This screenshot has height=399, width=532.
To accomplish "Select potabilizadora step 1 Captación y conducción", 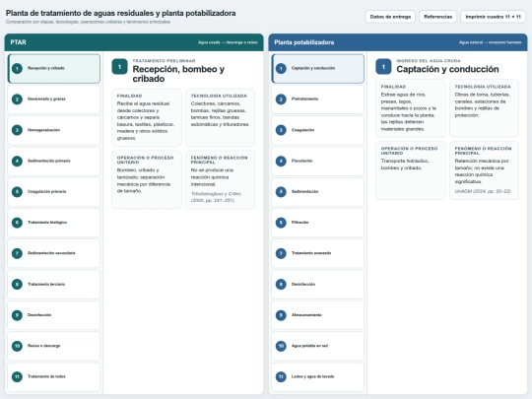I will tap(318, 69).
